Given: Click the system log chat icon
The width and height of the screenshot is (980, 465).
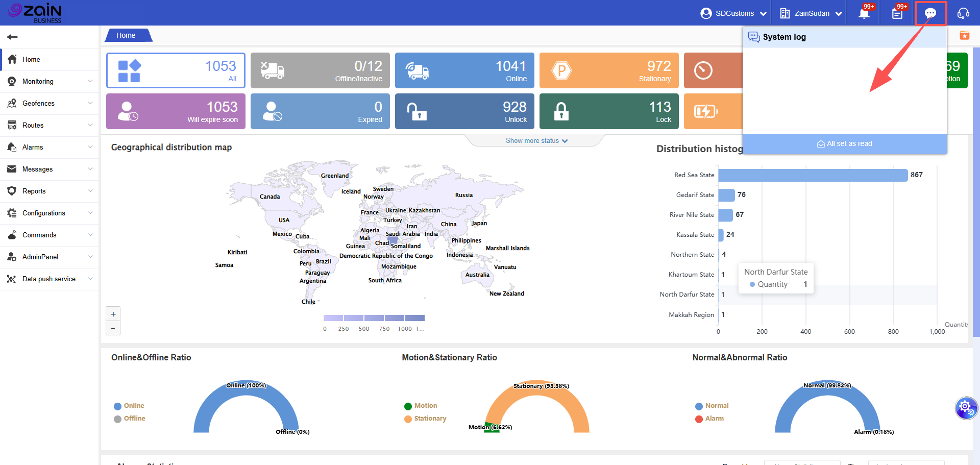Looking at the screenshot, I should coord(930,13).
